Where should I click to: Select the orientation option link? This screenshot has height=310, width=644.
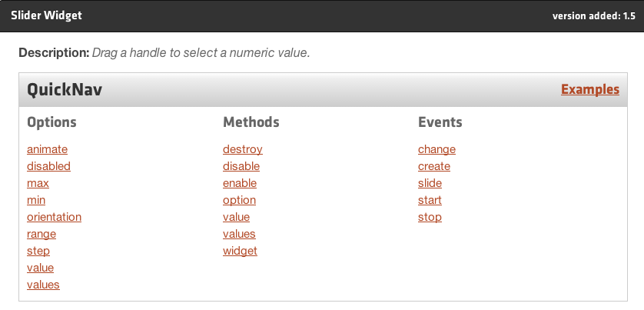click(x=55, y=217)
